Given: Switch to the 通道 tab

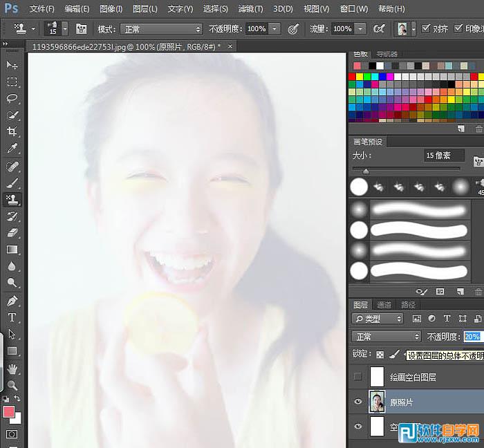Looking at the screenshot, I should click(x=384, y=305).
